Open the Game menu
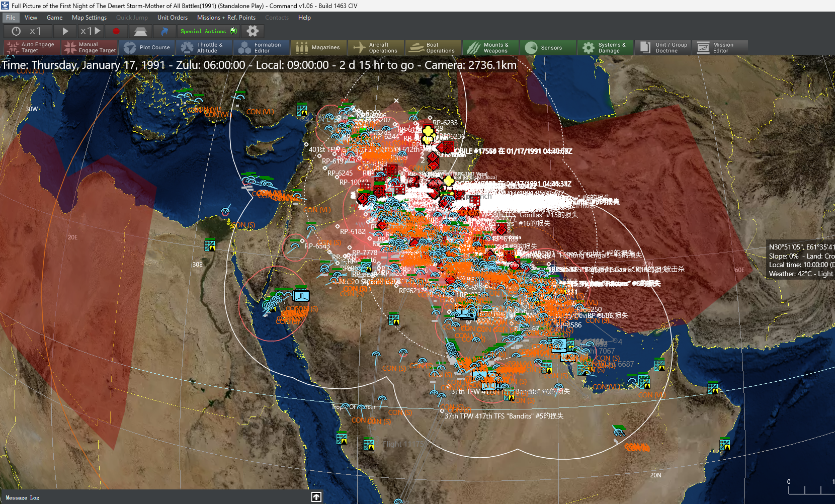The height and width of the screenshot is (504, 835). [x=55, y=18]
